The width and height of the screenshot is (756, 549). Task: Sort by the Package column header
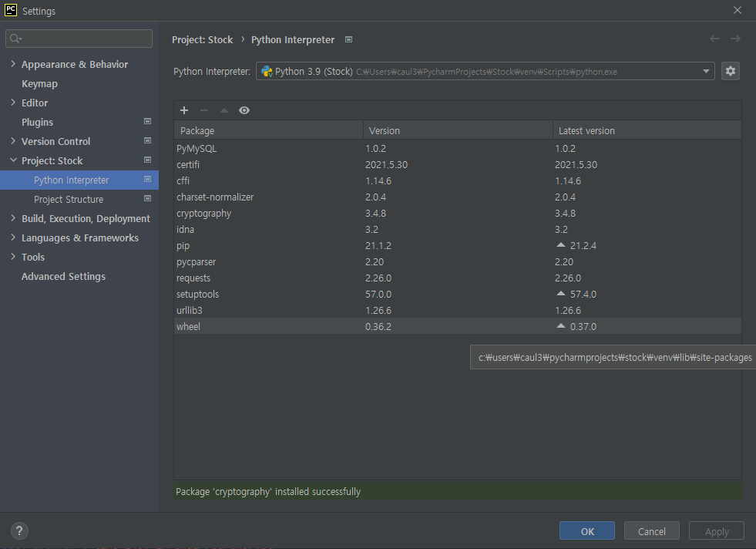(268, 130)
